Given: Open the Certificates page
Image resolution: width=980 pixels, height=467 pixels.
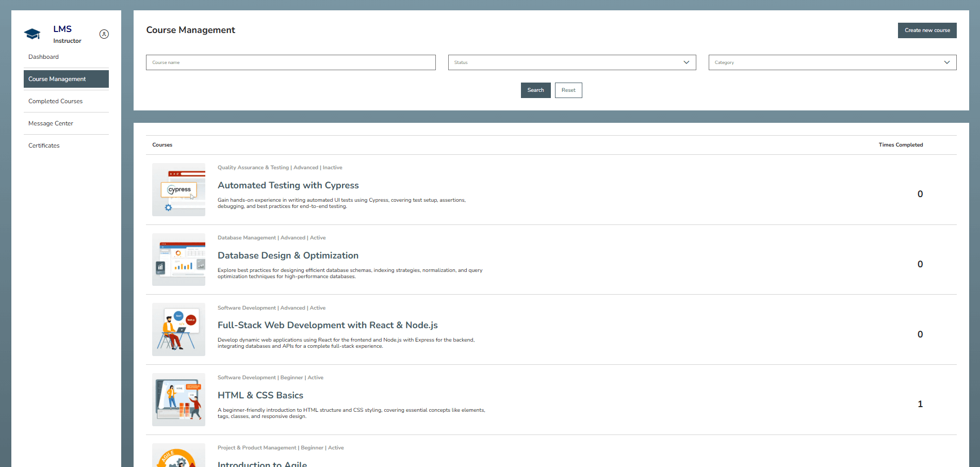Looking at the screenshot, I should (x=44, y=145).
